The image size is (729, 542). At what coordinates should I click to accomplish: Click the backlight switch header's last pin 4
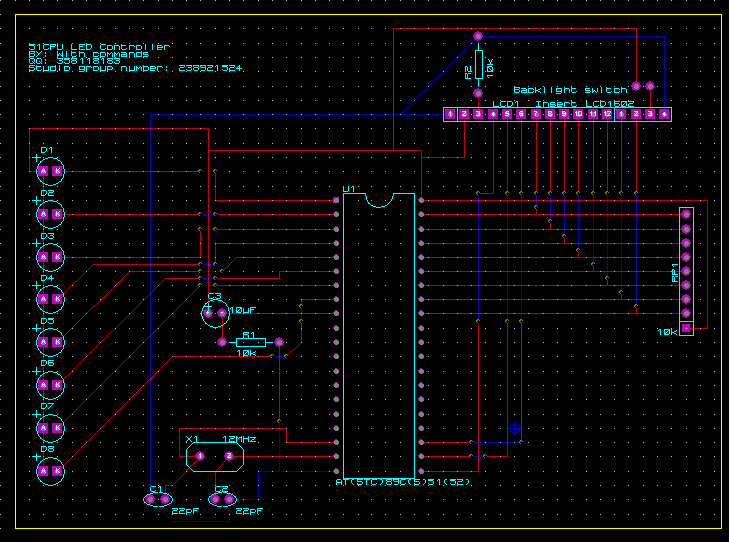pos(664,114)
